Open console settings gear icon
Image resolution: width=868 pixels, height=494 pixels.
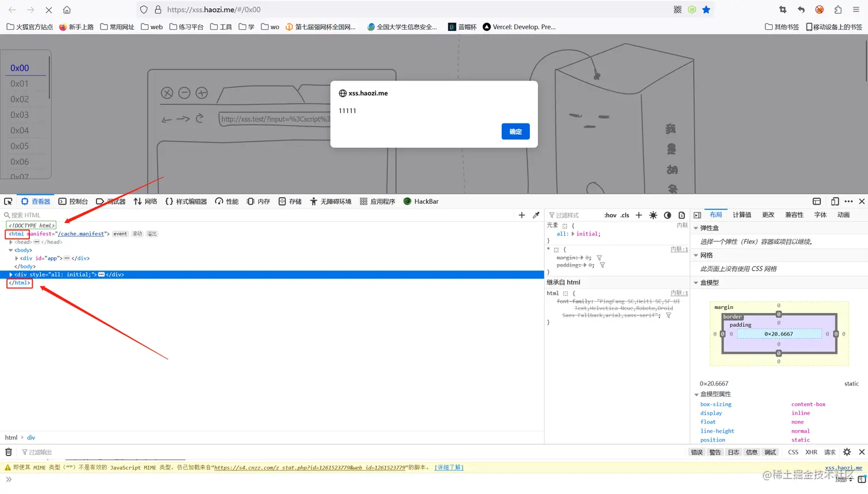[x=847, y=452]
